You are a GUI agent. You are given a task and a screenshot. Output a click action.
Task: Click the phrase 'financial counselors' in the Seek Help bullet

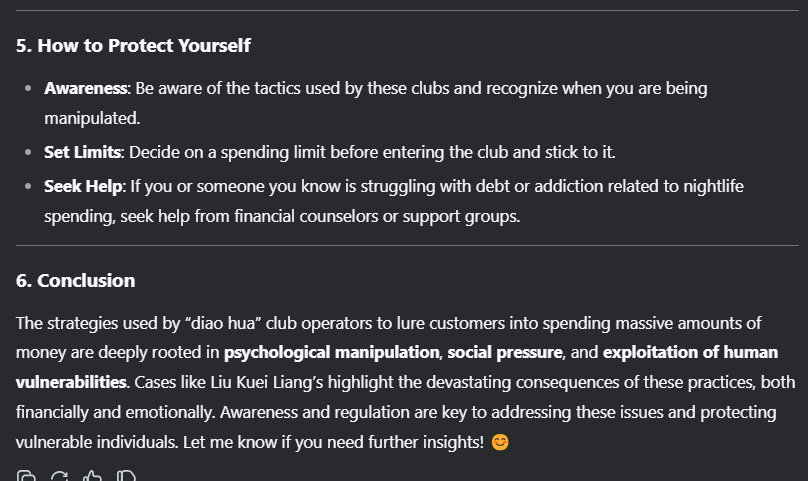(x=306, y=216)
